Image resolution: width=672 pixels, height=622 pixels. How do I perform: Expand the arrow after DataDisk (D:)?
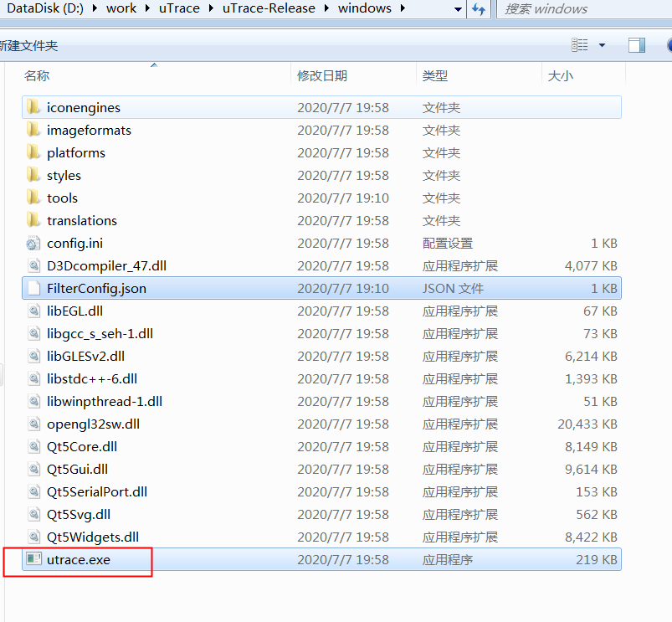[95, 8]
